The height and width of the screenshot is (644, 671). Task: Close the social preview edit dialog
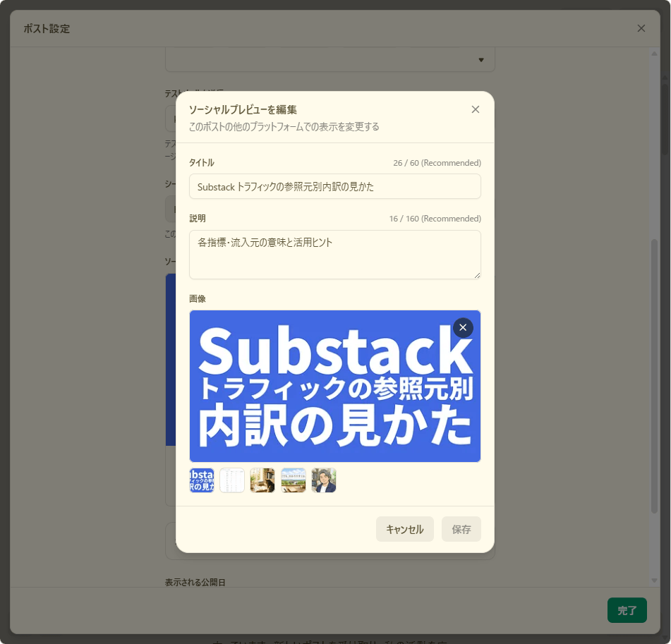(475, 109)
